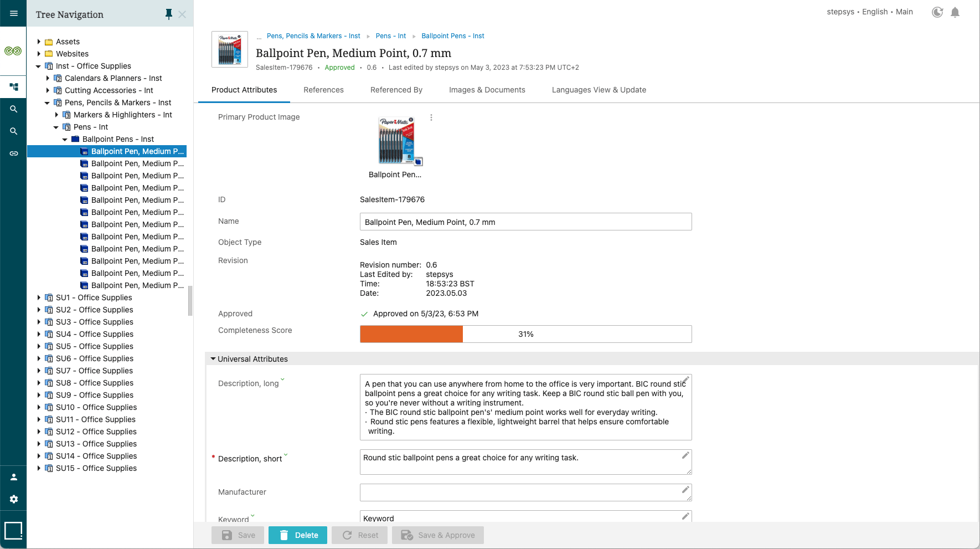Click Save & Approve button
Image resolution: width=980 pixels, height=549 pixels.
[438, 535]
